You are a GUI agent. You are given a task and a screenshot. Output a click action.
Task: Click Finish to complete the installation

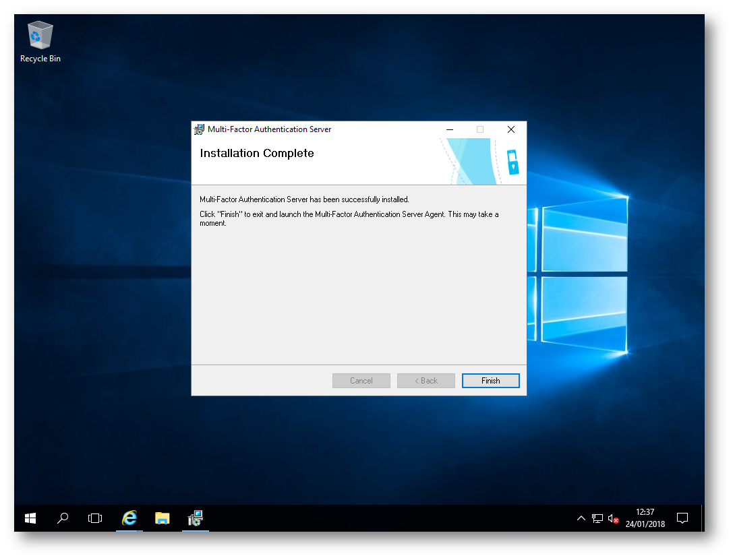490,381
